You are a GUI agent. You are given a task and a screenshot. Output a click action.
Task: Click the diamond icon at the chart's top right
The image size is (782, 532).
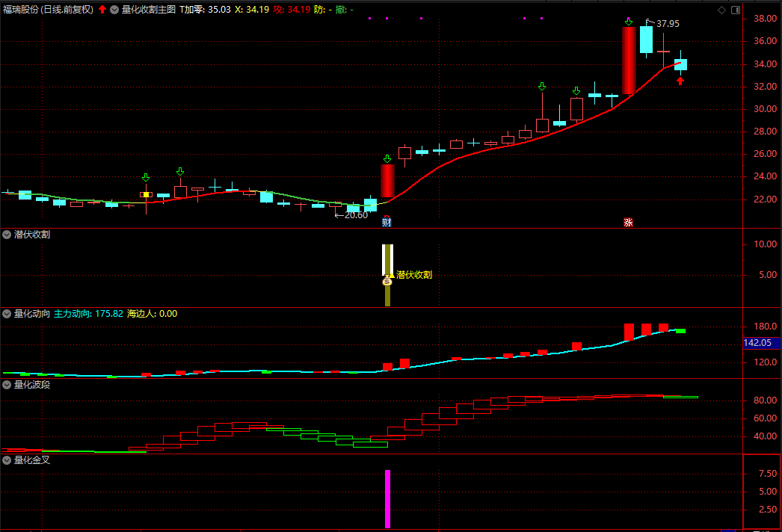[721, 10]
